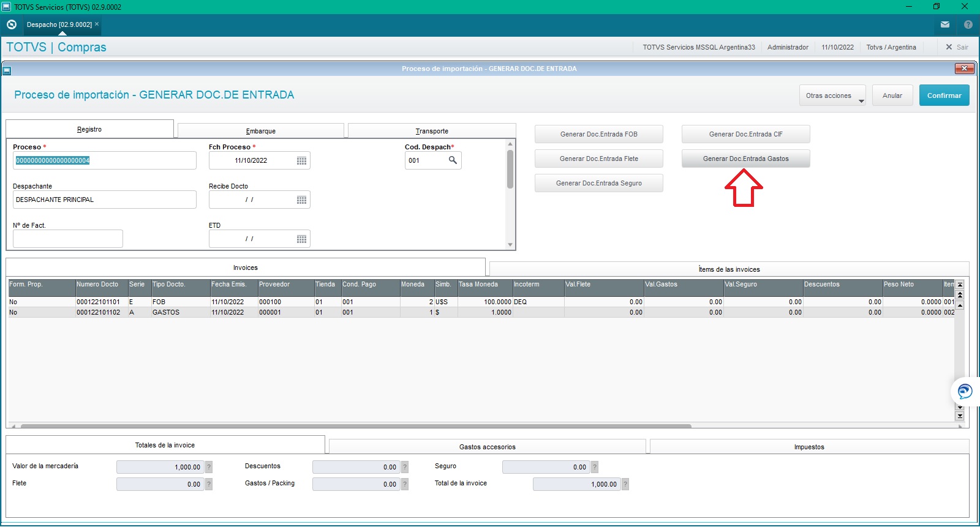Screen dimensions: 980x527
Task: Jump to top of invoices grid arrow
Action: coord(960,285)
